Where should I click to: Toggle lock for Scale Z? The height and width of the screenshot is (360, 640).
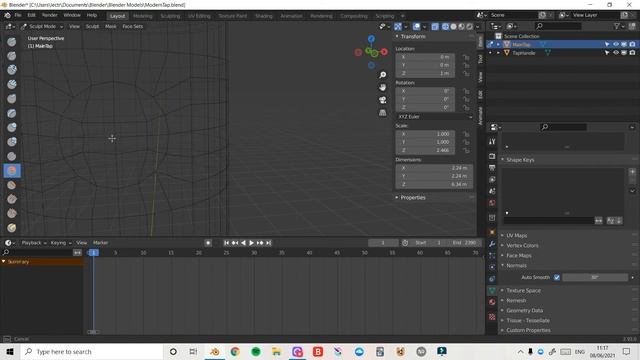click(x=466, y=150)
